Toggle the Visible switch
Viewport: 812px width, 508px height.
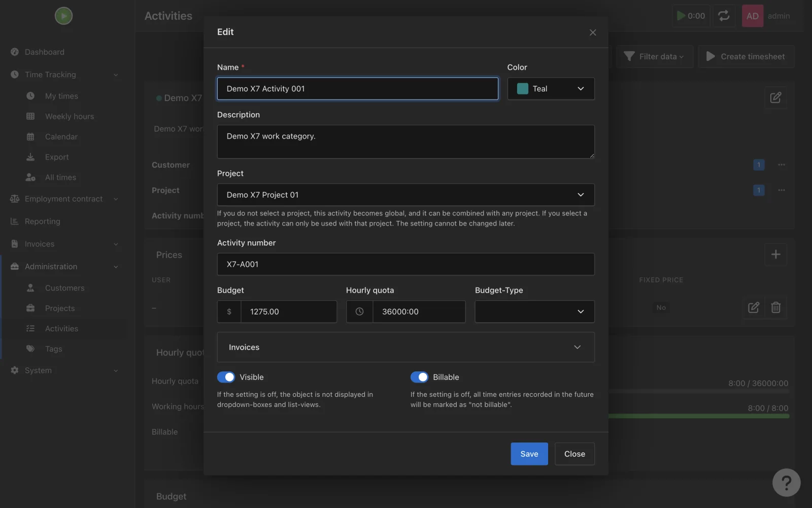[226, 377]
